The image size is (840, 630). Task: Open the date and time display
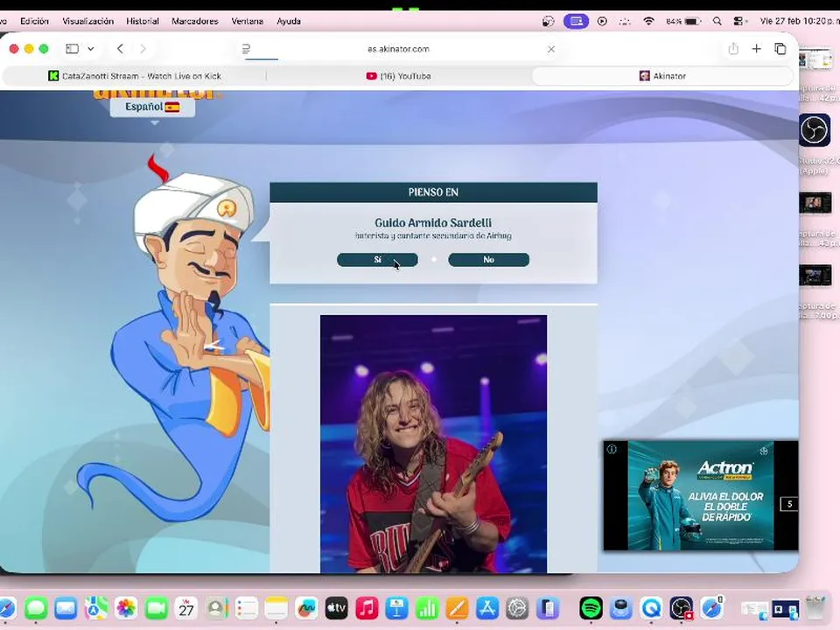pos(798,21)
